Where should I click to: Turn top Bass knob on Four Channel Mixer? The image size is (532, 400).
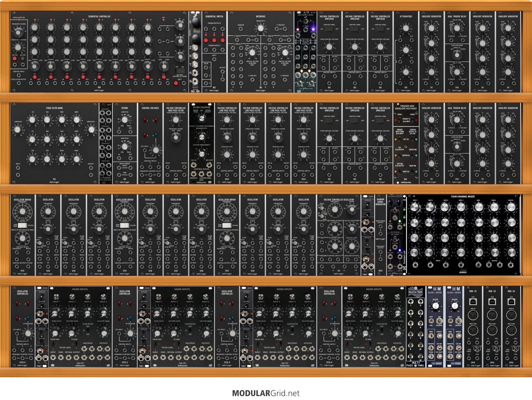[479, 208]
